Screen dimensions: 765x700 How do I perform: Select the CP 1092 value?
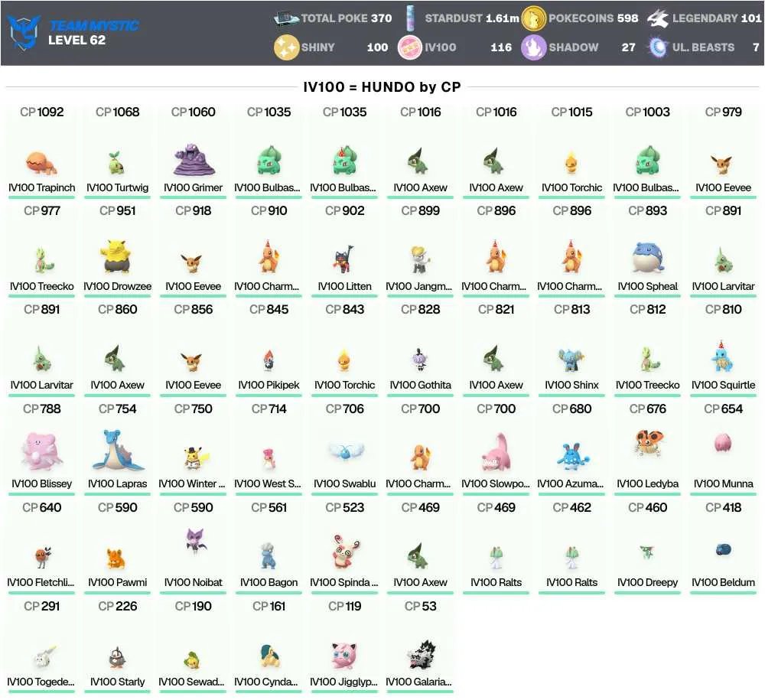[42, 112]
